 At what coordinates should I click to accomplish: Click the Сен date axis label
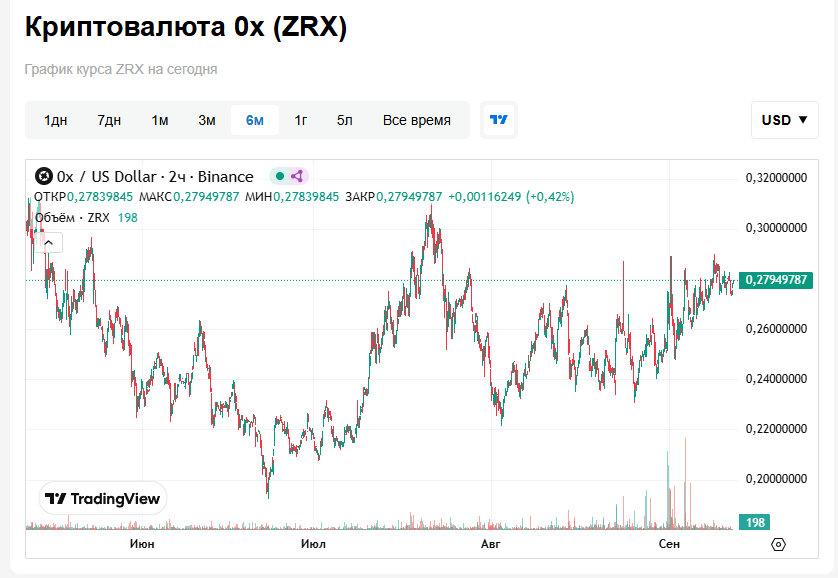(x=669, y=544)
